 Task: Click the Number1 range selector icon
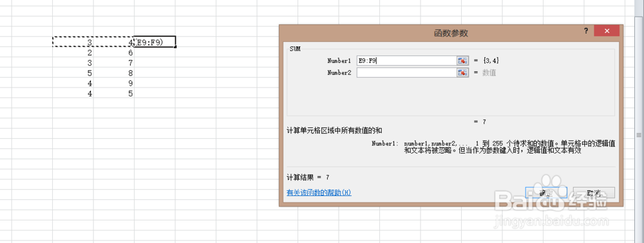(462, 60)
